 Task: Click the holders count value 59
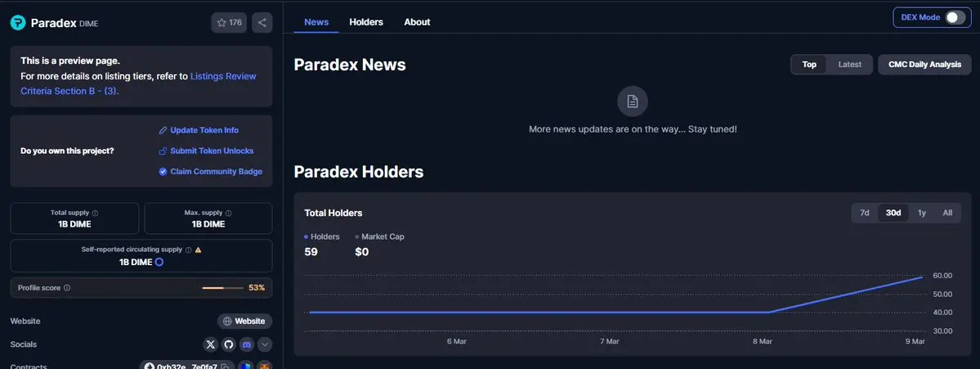pyautogui.click(x=311, y=252)
